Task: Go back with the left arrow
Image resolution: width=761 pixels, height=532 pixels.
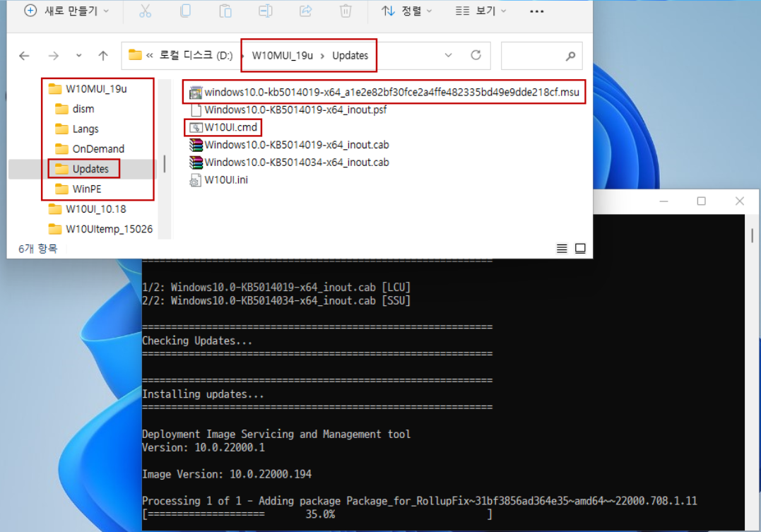Action: [x=24, y=56]
